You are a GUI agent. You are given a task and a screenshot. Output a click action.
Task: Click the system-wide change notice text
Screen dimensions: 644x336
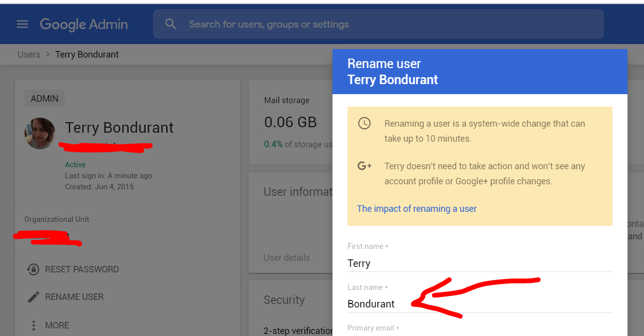[x=484, y=131]
